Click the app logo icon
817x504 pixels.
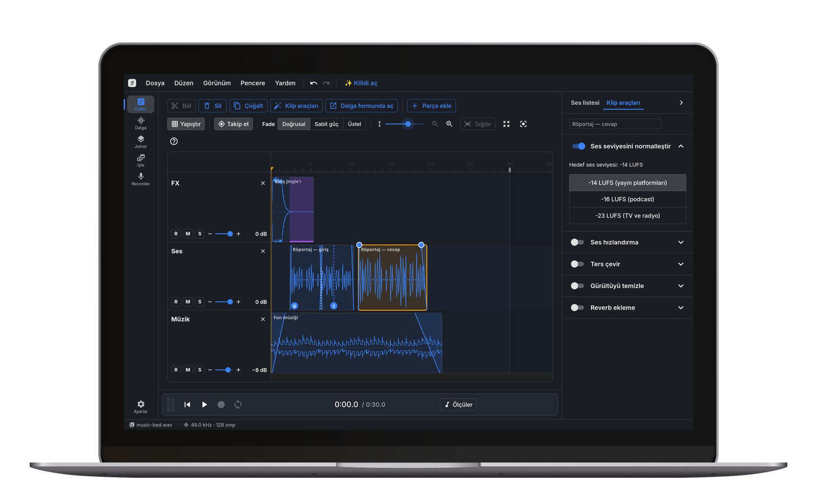click(132, 83)
